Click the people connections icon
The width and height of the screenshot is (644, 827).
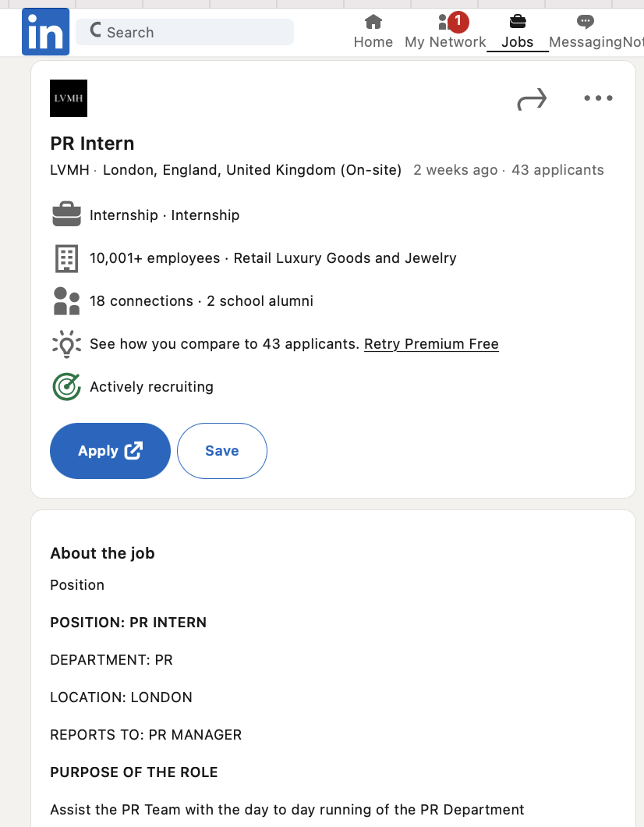pyautogui.click(x=67, y=301)
